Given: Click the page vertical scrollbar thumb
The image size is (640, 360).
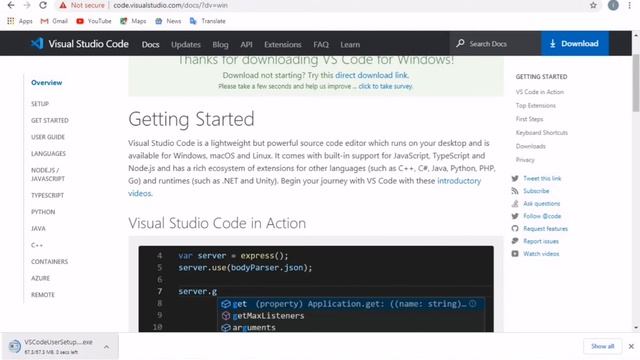Looking at the screenshot, I should (636, 83).
